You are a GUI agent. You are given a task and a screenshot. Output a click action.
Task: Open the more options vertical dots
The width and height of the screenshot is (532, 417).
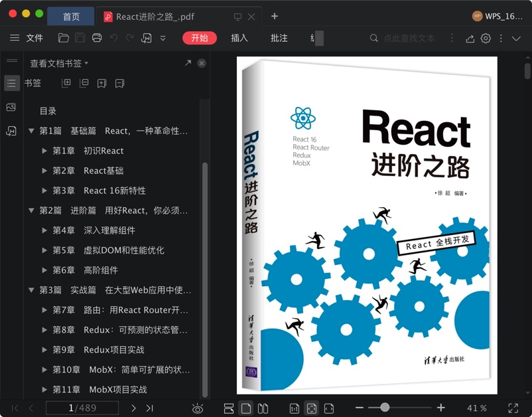[x=501, y=38]
